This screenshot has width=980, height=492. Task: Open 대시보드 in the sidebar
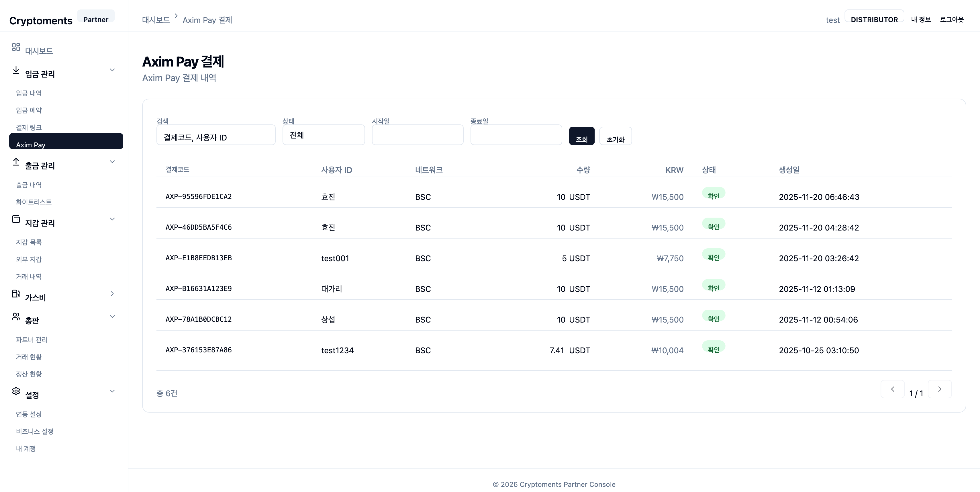(x=39, y=51)
